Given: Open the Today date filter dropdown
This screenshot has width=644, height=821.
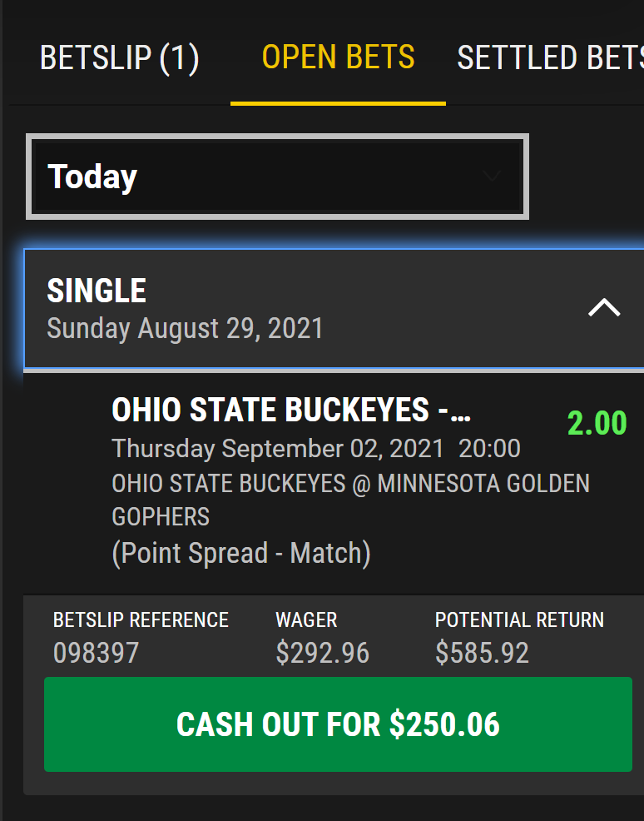Looking at the screenshot, I should [277, 177].
